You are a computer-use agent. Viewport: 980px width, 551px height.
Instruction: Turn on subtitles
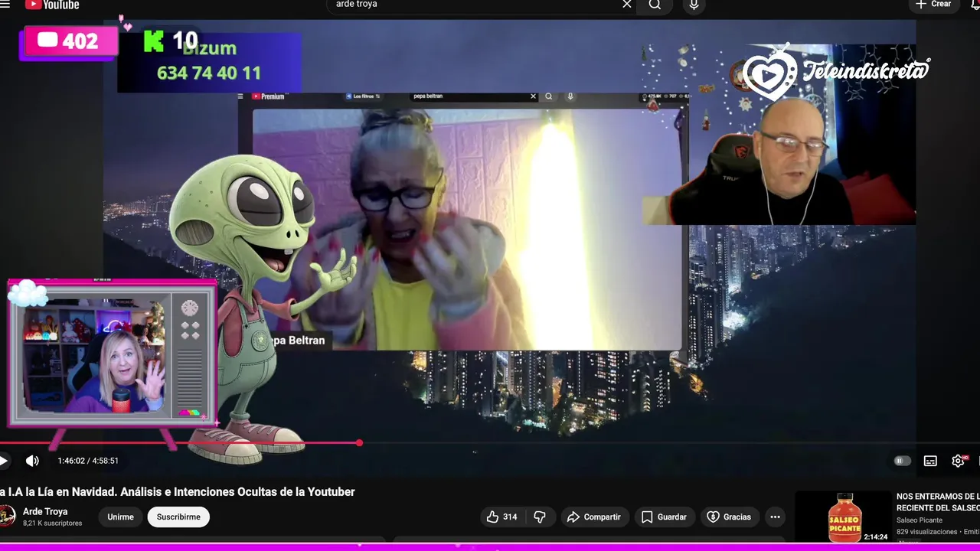930,461
